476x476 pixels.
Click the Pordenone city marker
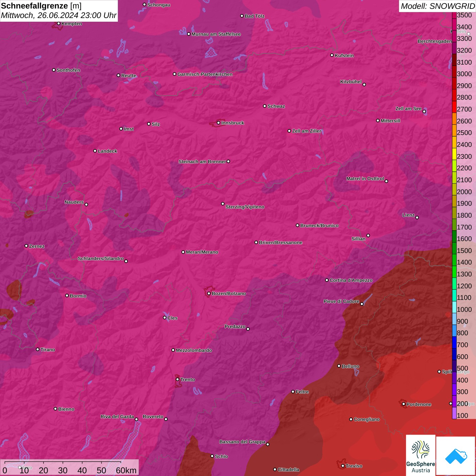pos(404,404)
